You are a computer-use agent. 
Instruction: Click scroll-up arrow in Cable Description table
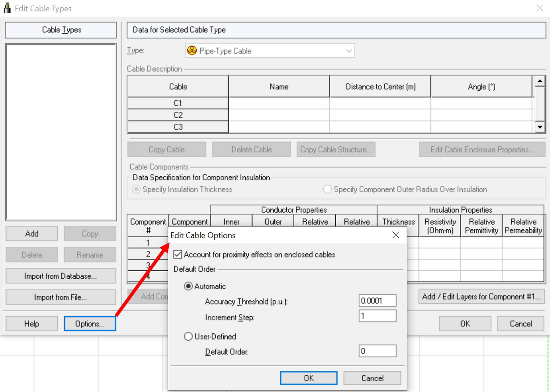click(x=540, y=81)
